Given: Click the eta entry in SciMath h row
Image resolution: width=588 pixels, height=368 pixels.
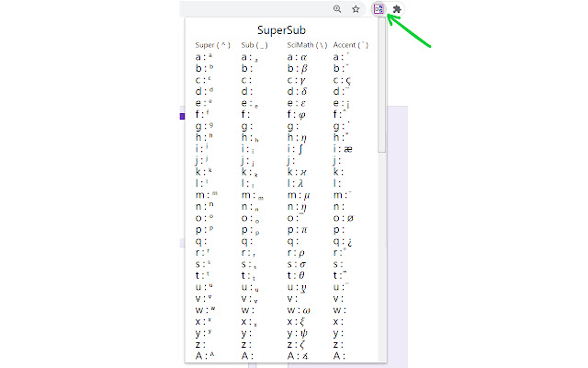Looking at the screenshot, I should point(304,138).
